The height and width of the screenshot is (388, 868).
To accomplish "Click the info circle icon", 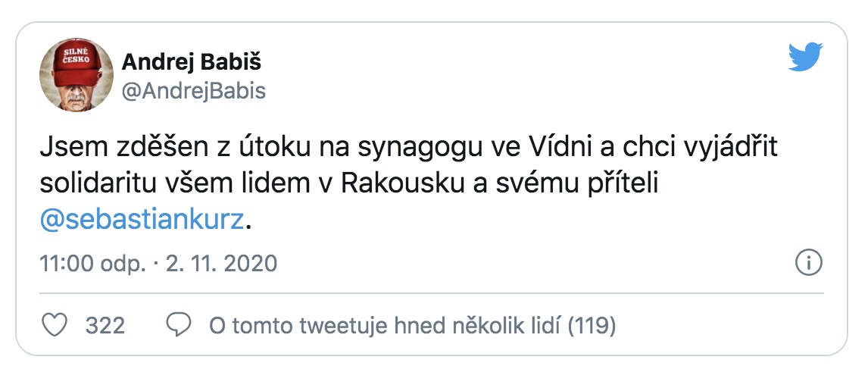I will [809, 263].
